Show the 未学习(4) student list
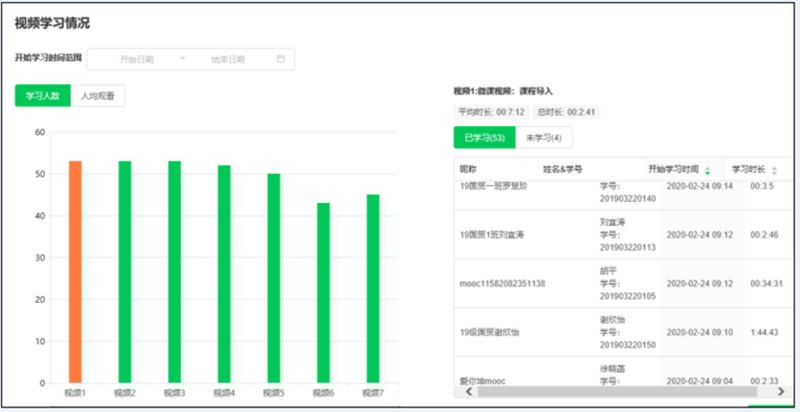 (x=544, y=138)
